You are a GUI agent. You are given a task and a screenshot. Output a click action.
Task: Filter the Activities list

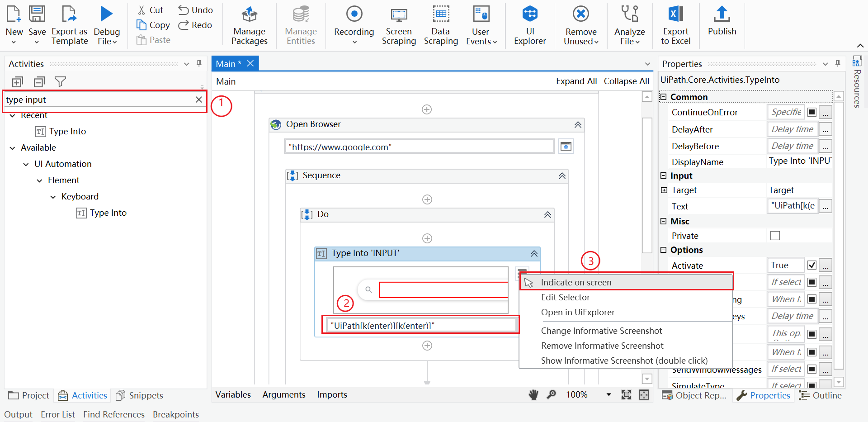(x=60, y=82)
